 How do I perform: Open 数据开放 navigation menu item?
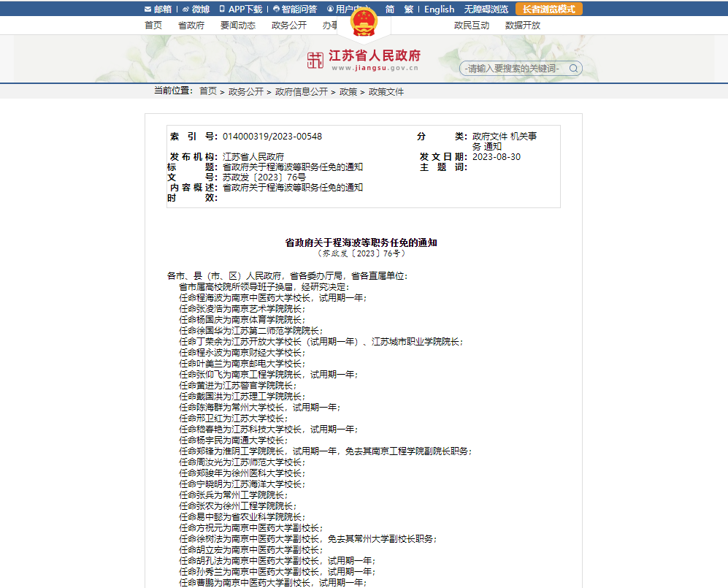click(x=523, y=26)
